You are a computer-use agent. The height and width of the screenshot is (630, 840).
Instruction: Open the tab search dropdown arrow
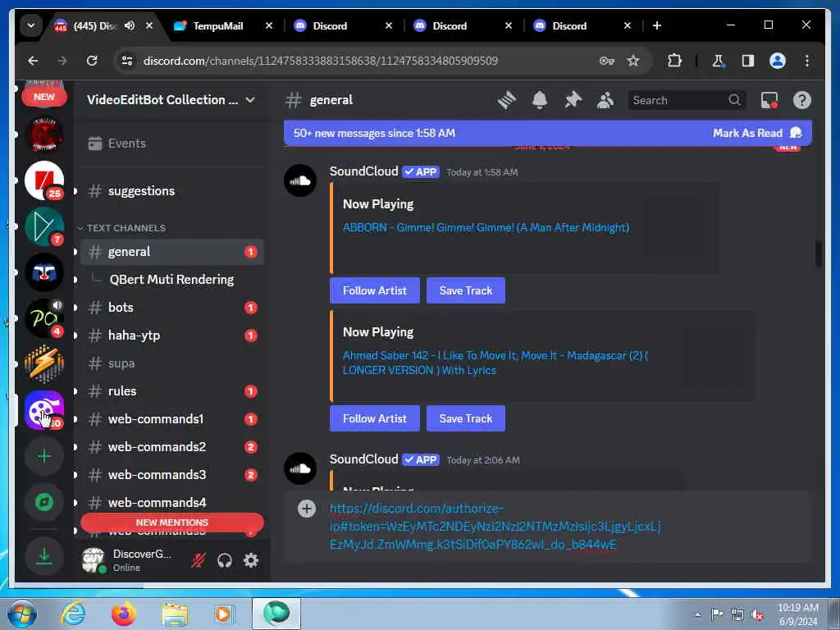[x=31, y=25]
